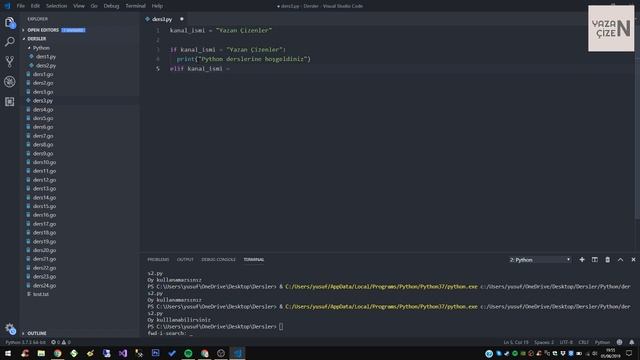The height and width of the screenshot is (360, 640).
Task: Open the Debug view icon in activity bar
Action: pyautogui.click(x=10, y=82)
